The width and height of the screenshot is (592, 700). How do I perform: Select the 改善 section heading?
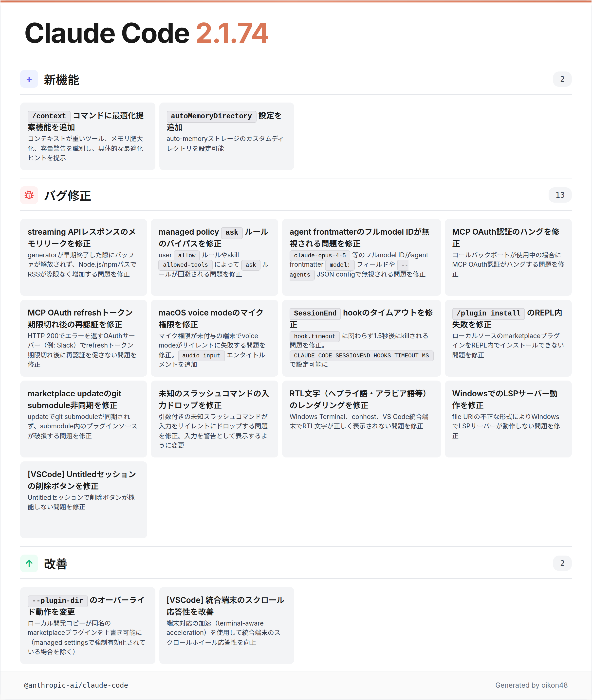point(56,564)
